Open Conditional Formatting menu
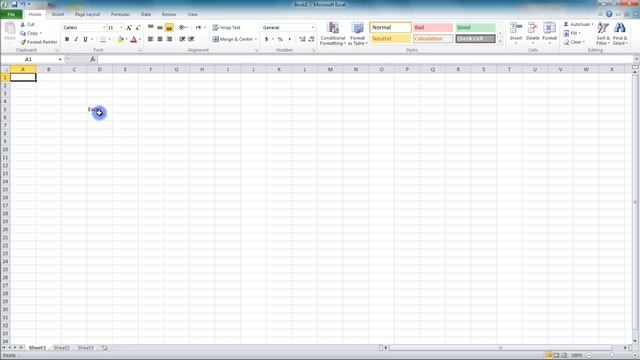 coord(333,33)
